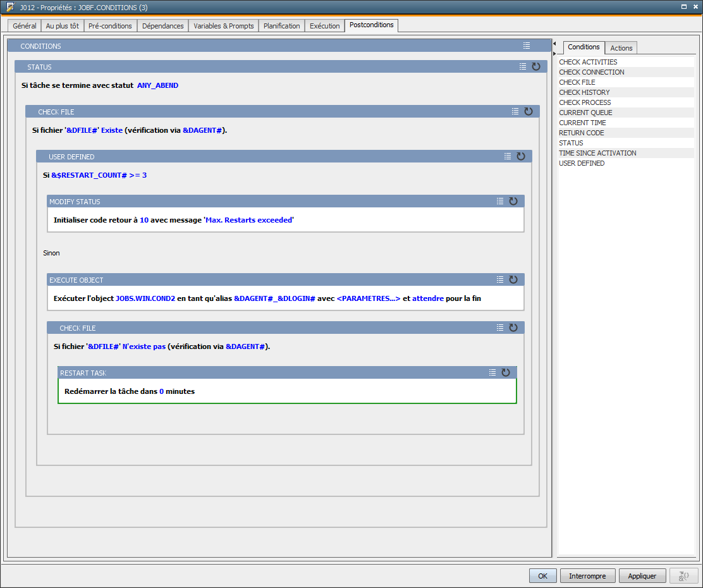Click the job icon in the title bar

[x=10, y=7]
